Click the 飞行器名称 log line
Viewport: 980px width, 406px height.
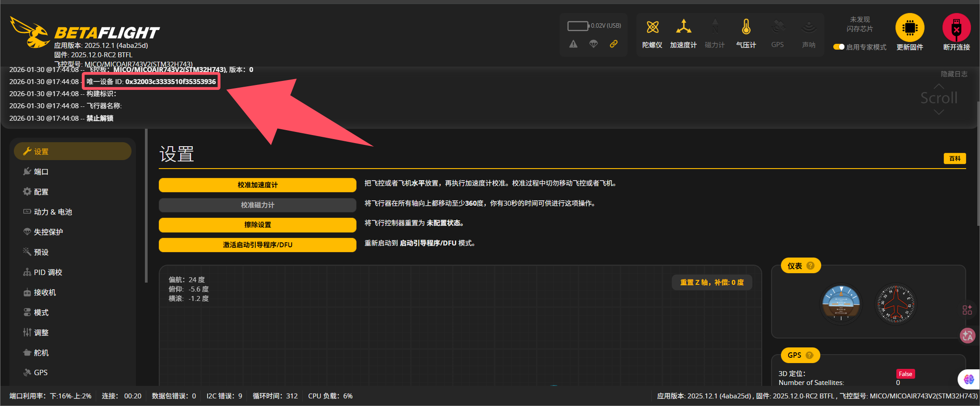pyautogui.click(x=104, y=106)
